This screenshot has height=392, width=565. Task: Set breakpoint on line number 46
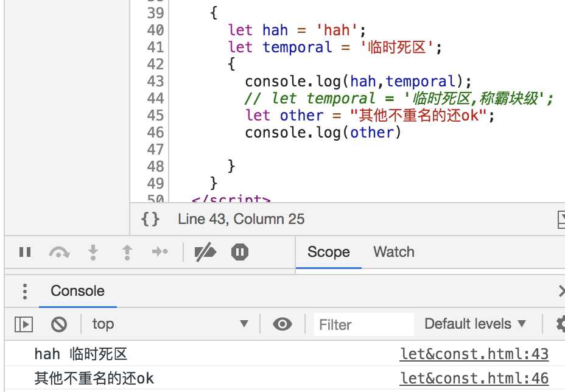point(155,133)
